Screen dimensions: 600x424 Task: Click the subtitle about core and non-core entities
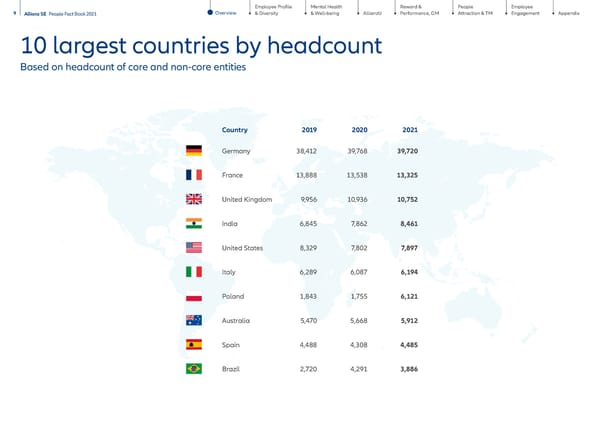(133, 67)
